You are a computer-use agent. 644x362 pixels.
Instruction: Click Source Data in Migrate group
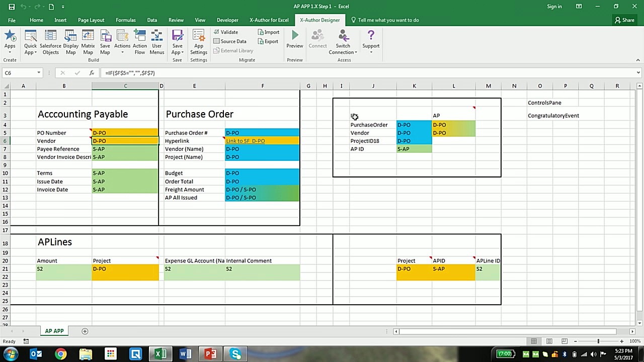[x=229, y=41]
